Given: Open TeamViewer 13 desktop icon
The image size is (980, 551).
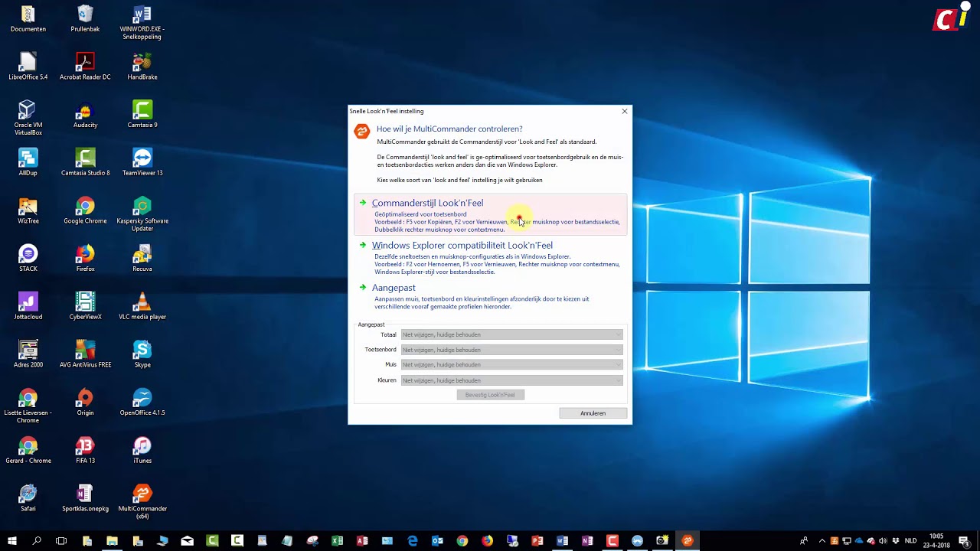Looking at the screenshot, I should (x=142, y=162).
